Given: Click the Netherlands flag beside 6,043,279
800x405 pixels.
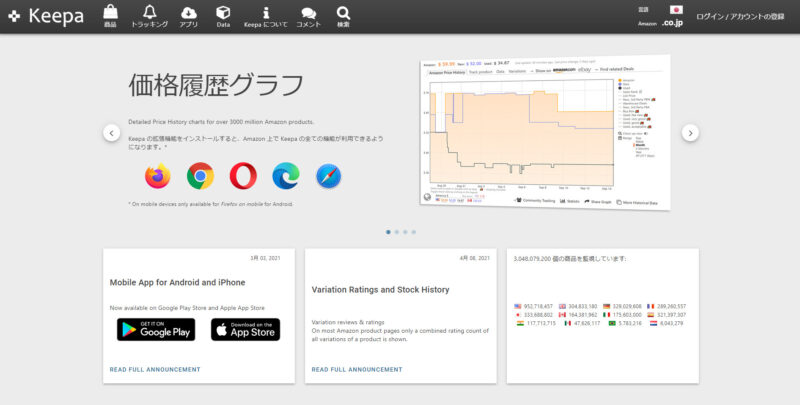Looking at the screenshot, I should (x=654, y=323).
